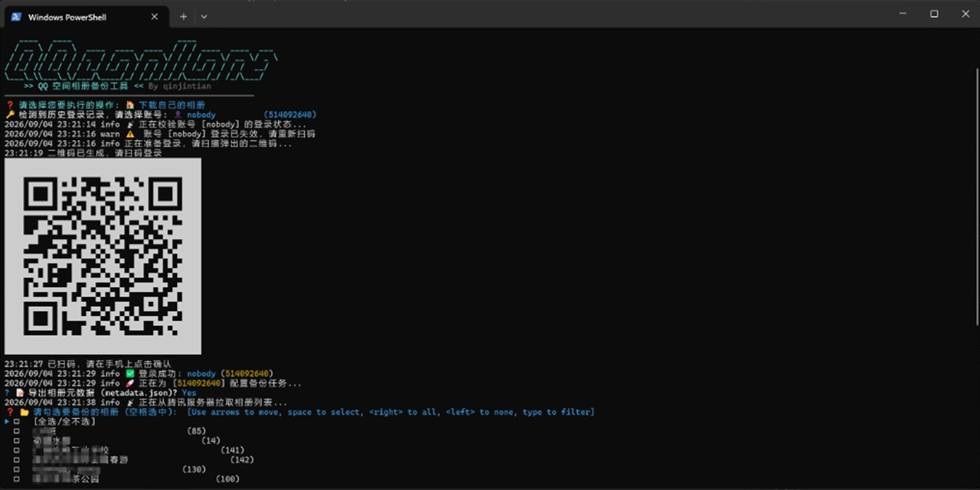Viewport: 980px width, 490px height.
Task: Toggle the 全选/全不选 checkbox
Action: coord(17,422)
